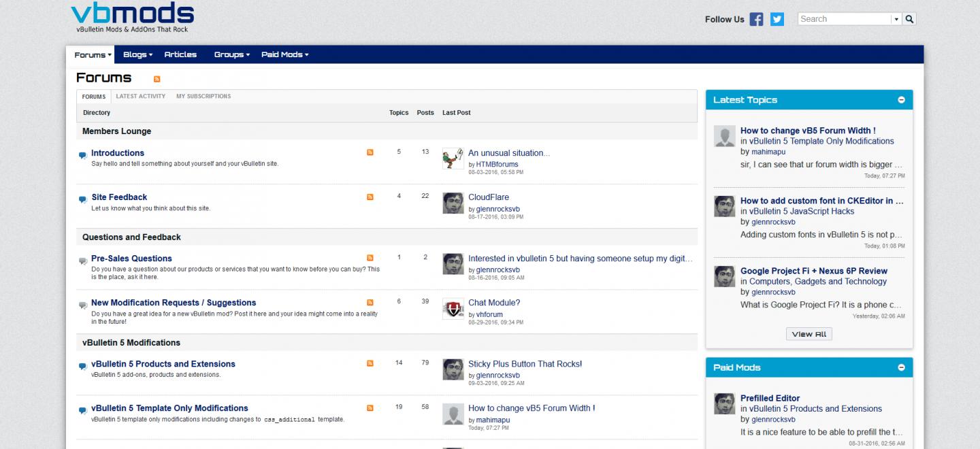Open RSS feed for Introductions forum
Image resolution: width=980 pixels, height=449 pixels.
pos(370,152)
